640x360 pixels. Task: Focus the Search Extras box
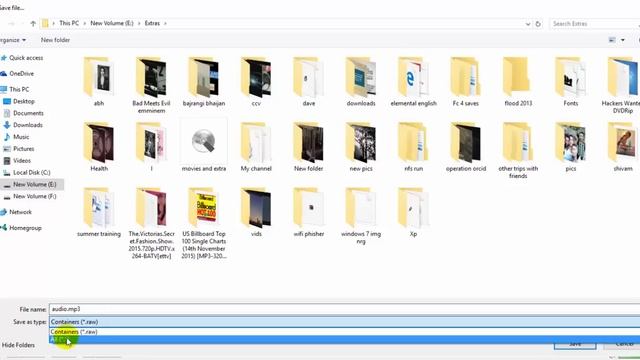(x=594, y=24)
